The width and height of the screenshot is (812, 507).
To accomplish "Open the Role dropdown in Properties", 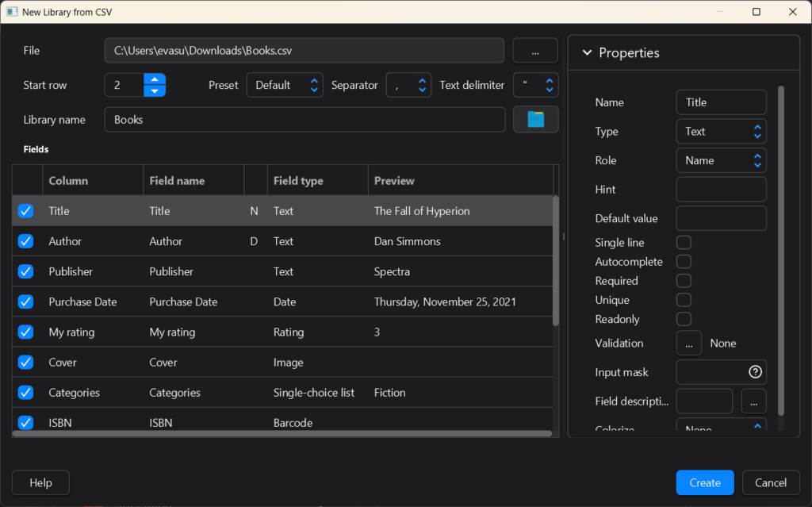I will 721,160.
